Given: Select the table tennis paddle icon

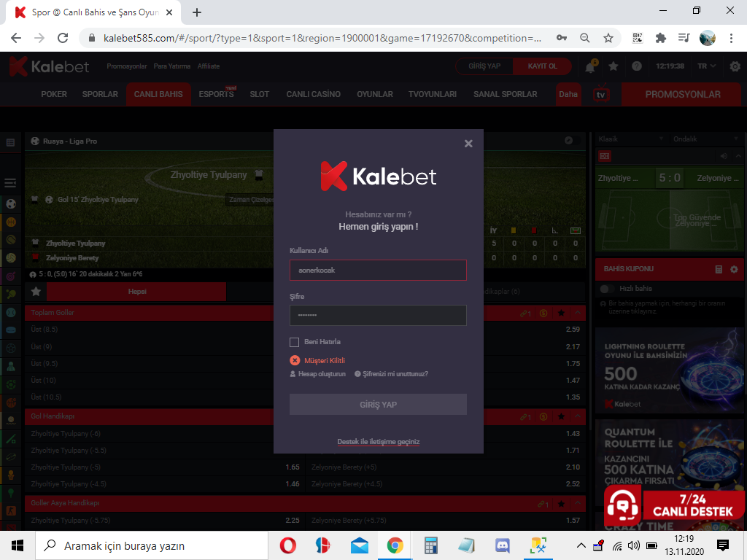Looking at the screenshot, I should 11,295.
